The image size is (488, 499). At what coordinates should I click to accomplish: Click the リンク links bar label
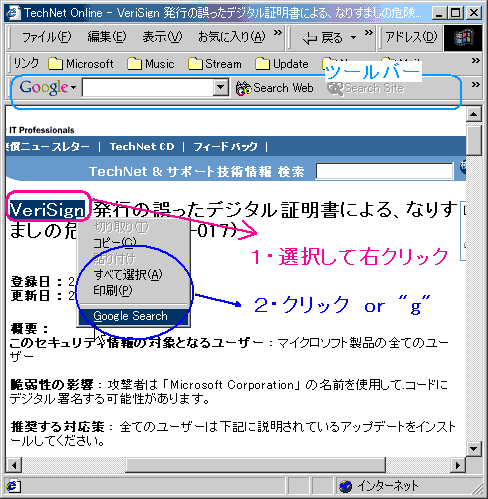26,63
